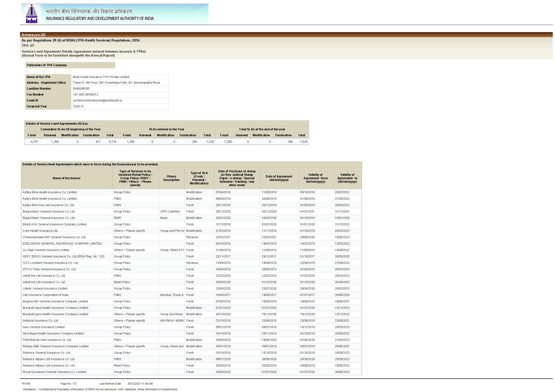Select 'ICICI Lombard General Insurance Co. Ltd.' row

[191, 263]
